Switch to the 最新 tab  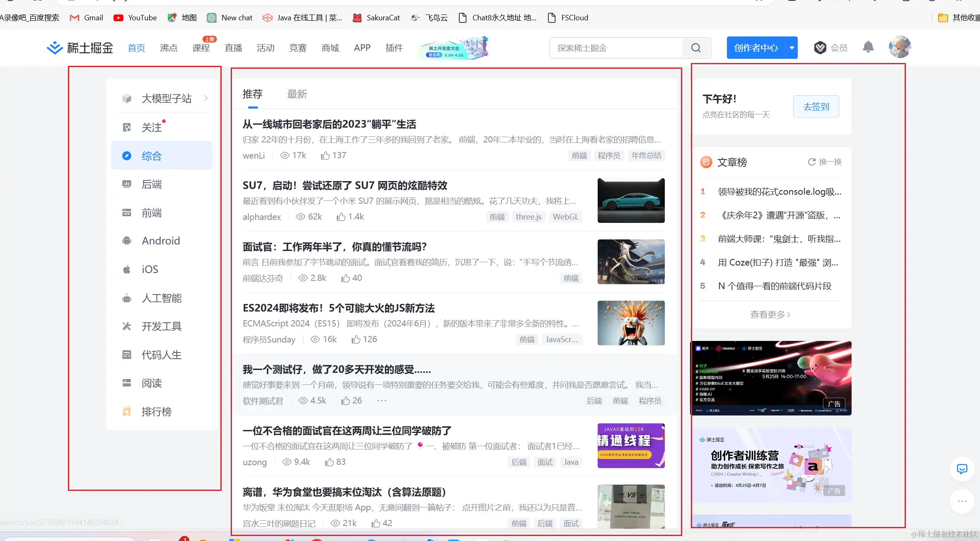[297, 94]
